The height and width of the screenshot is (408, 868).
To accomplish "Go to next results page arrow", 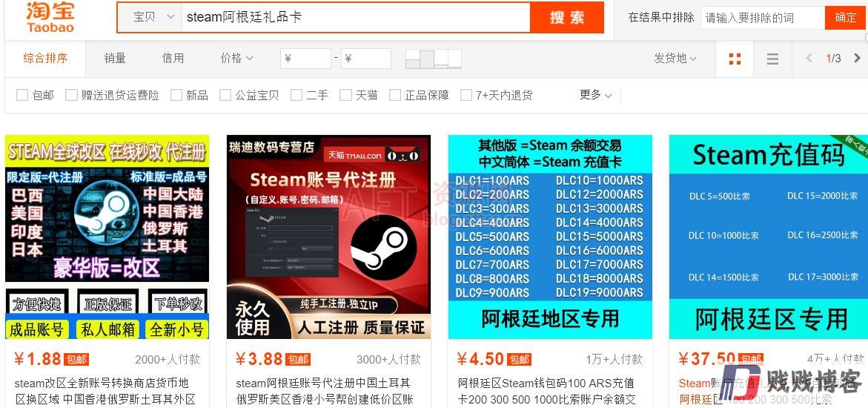I will [x=858, y=58].
